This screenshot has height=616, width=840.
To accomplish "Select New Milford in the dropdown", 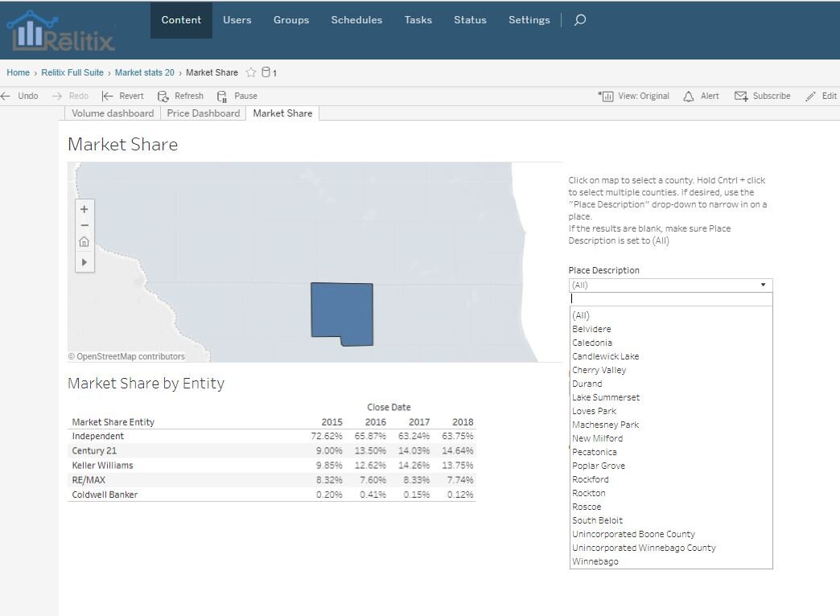I will point(597,438).
